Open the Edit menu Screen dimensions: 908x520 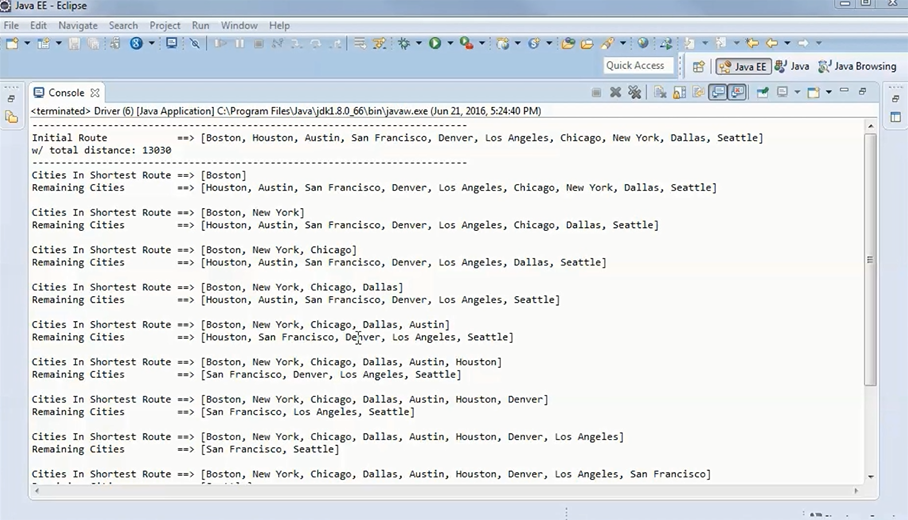tap(38, 25)
